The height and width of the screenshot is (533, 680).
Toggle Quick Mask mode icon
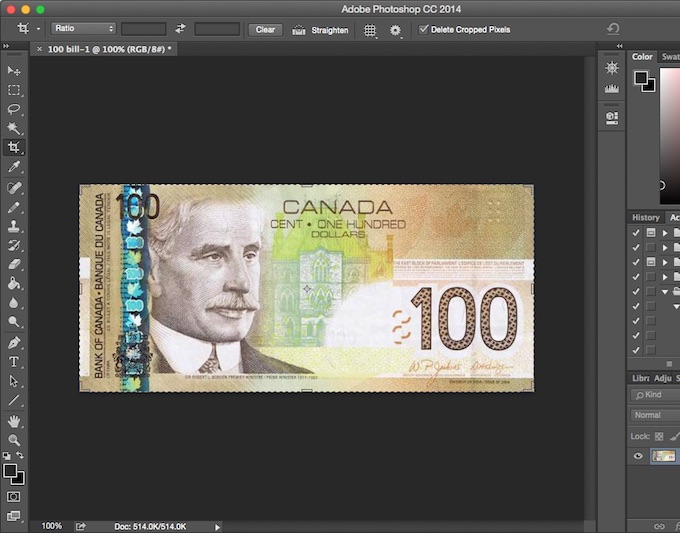point(13,497)
